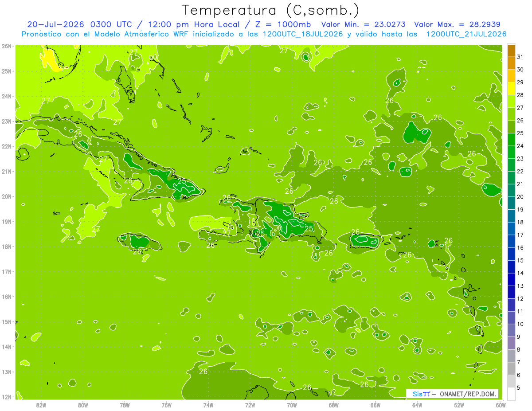Click the legend scale value 31
This screenshot has width=532, height=411.
coord(520,57)
